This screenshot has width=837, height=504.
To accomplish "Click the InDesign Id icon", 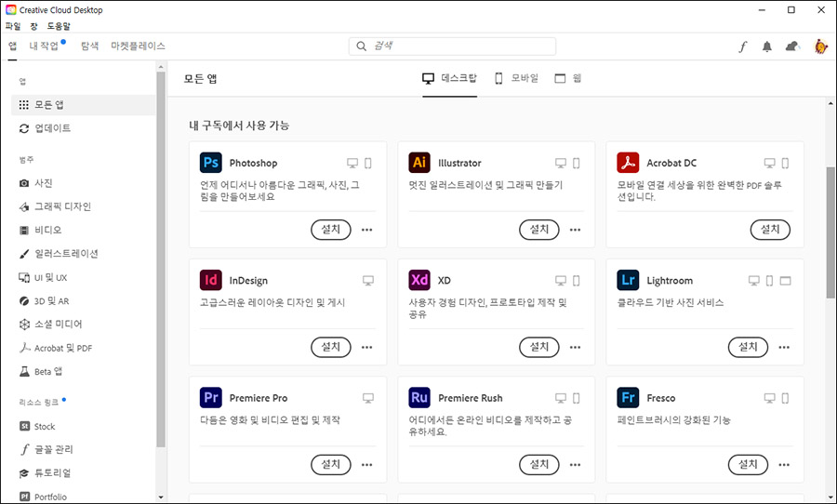I will tap(211, 280).
